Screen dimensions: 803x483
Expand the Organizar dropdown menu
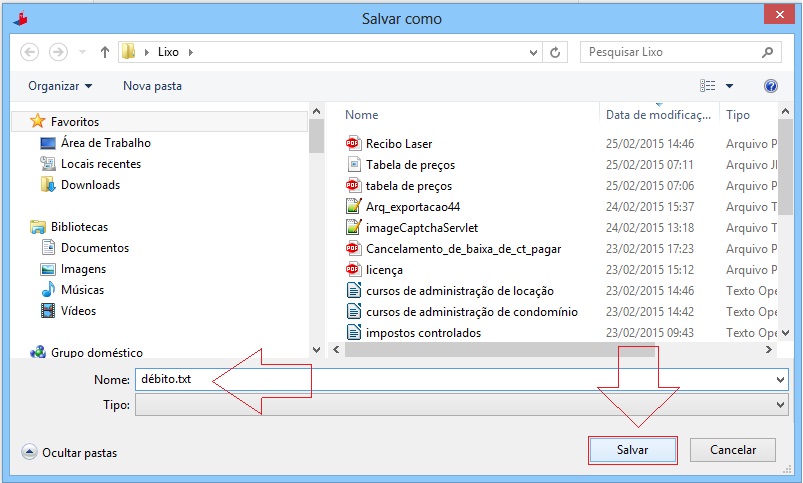click(60, 86)
